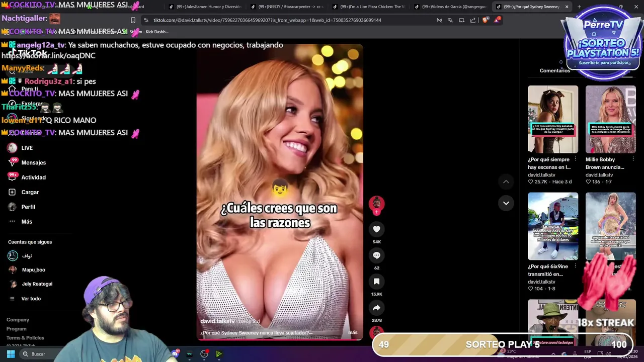
Task: Follow author via red plus badge
Action: tap(376, 212)
